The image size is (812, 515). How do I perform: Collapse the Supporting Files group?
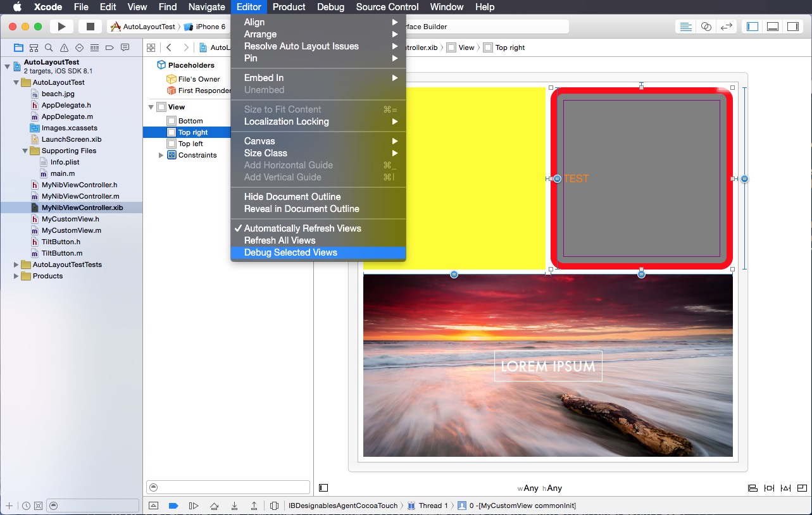[25, 151]
